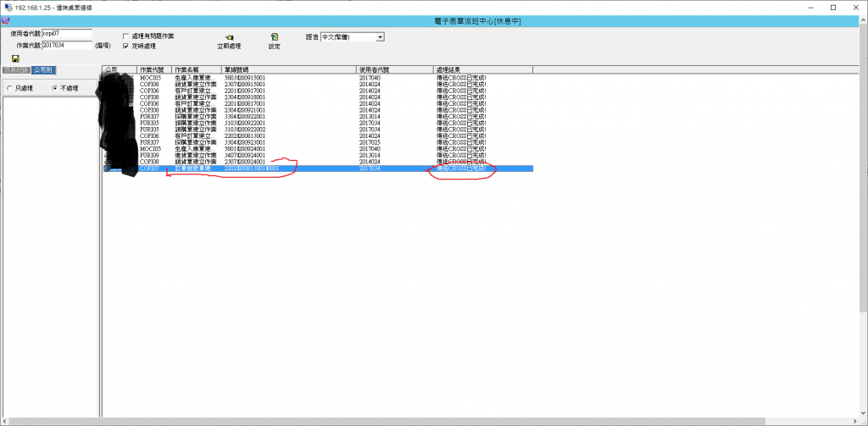Sort by the 作業代號 column header
The width and height of the screenshot is (868, 426).
point(155,69)
